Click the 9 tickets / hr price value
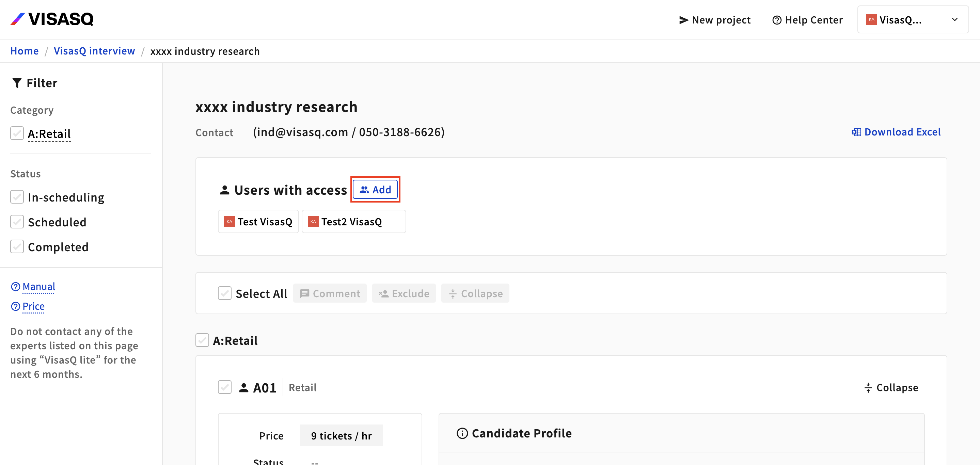The image size is (980, 465). 341,435
